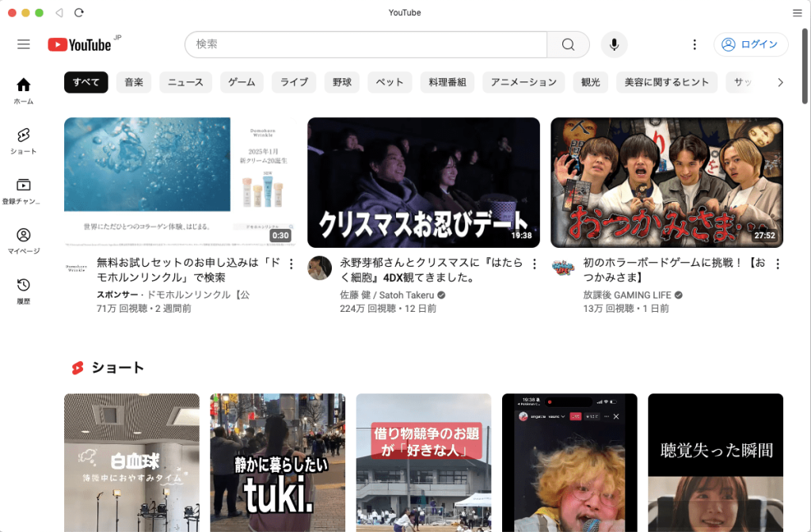The height and width of the screenshot is (532, 811).
Task: Select the 美容に関するヒント filter chip
Action: point(667,82)
